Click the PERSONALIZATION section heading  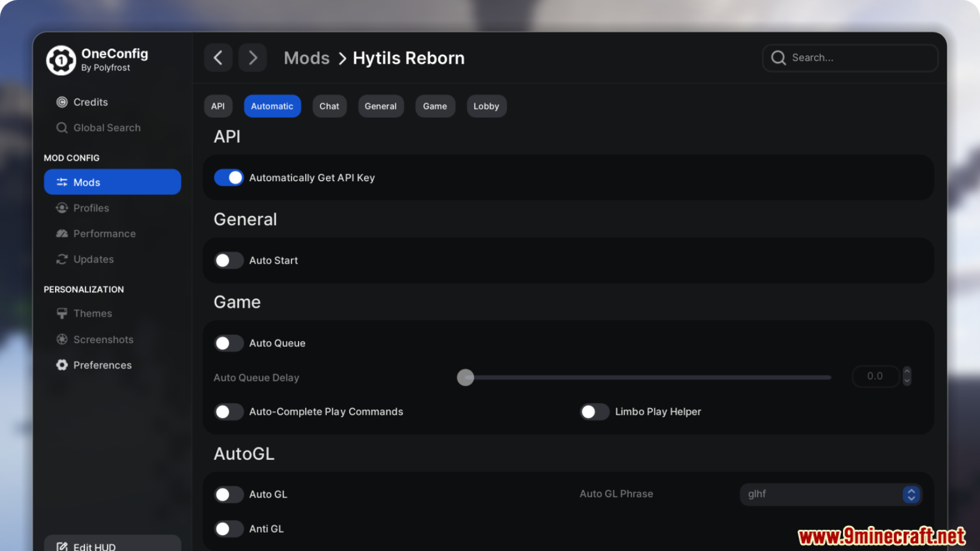pos(84,289)
